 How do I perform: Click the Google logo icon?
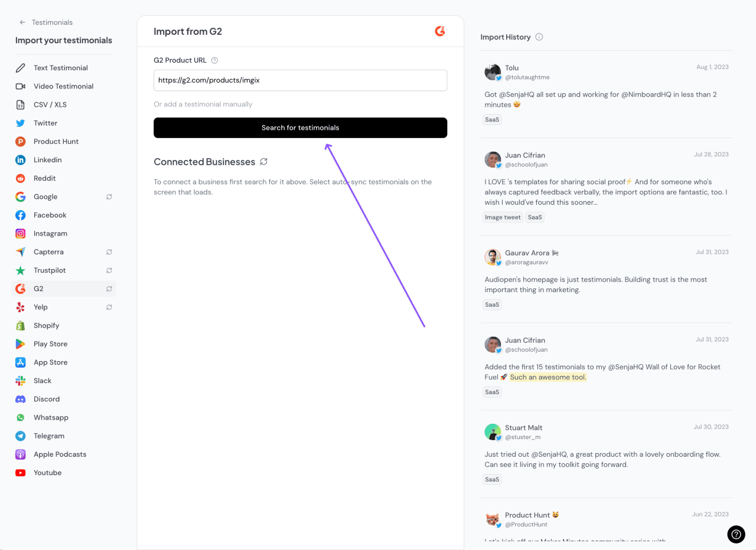click(x=21, y=197)
